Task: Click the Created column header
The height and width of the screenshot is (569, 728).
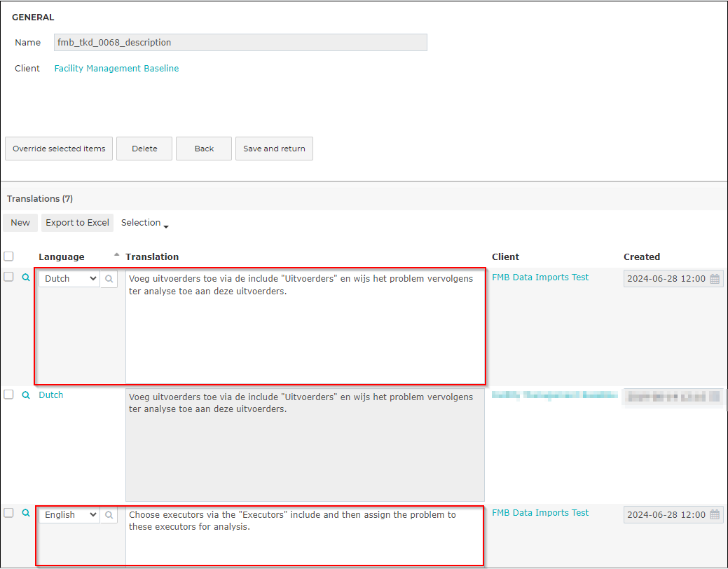Action: pos(642,257)
